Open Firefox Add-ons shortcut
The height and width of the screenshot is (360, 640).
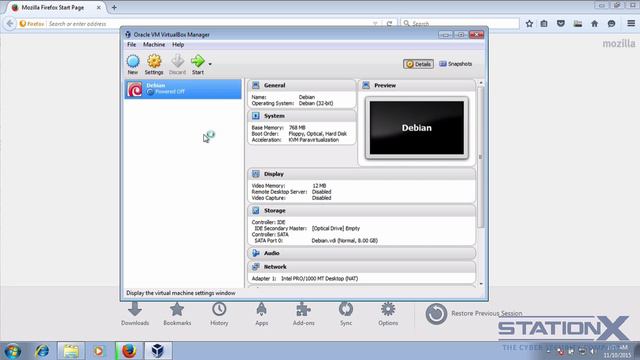[x=304, y=314]
